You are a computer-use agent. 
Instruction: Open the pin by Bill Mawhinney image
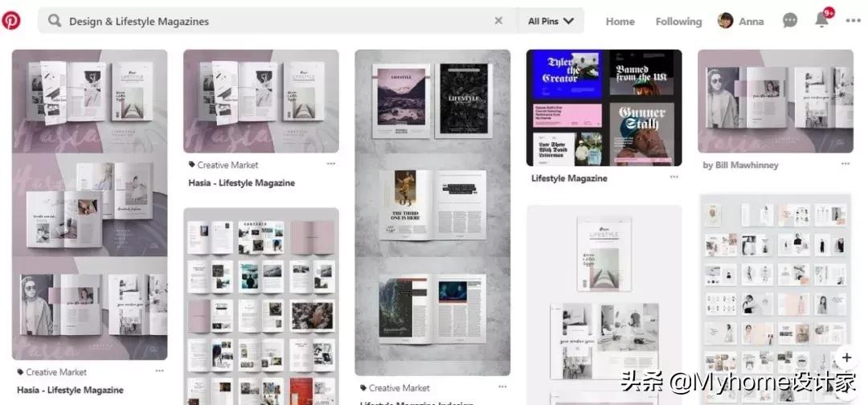pos(776,101)
